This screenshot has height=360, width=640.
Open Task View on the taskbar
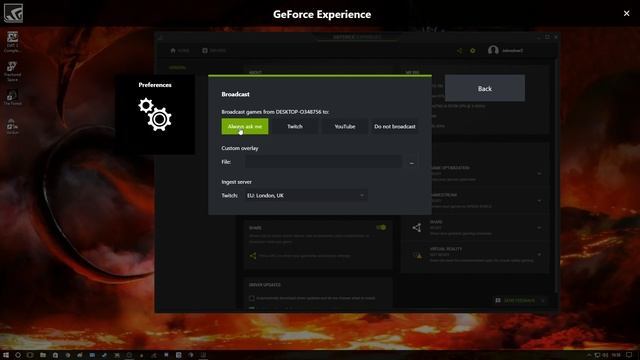30,355
